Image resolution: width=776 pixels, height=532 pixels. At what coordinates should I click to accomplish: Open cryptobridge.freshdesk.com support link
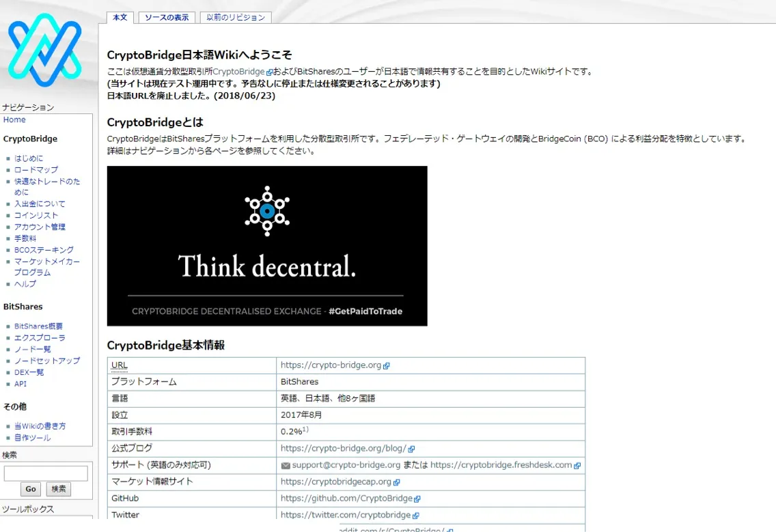tap(501, 465)
